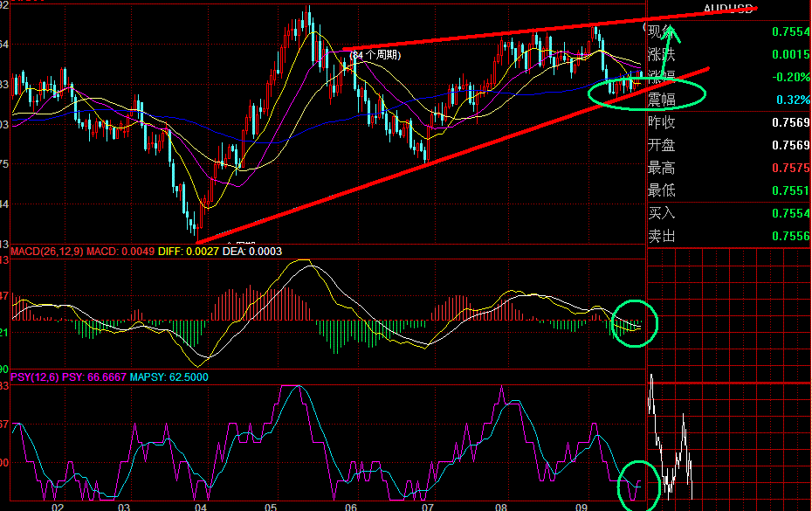Image resolution: width=812 pixels, height=511 pixels.
Task: Click the 最高 label
Action: 661,168
